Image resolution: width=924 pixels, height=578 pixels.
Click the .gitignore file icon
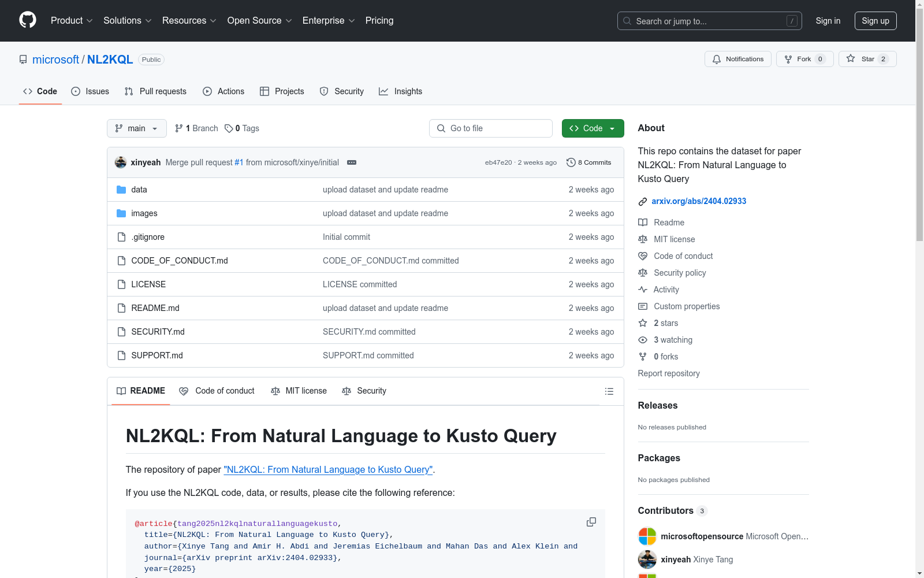click(x=121, y=237)
